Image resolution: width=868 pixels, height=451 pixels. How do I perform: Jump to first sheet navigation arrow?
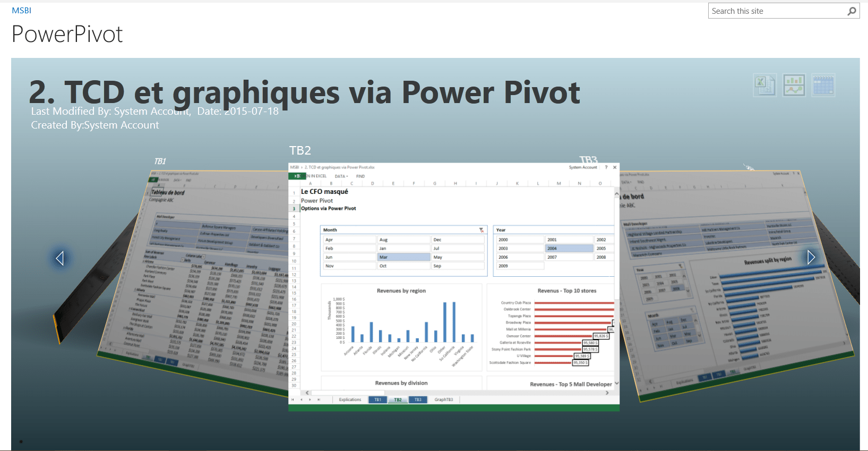[x=293, y=399]
